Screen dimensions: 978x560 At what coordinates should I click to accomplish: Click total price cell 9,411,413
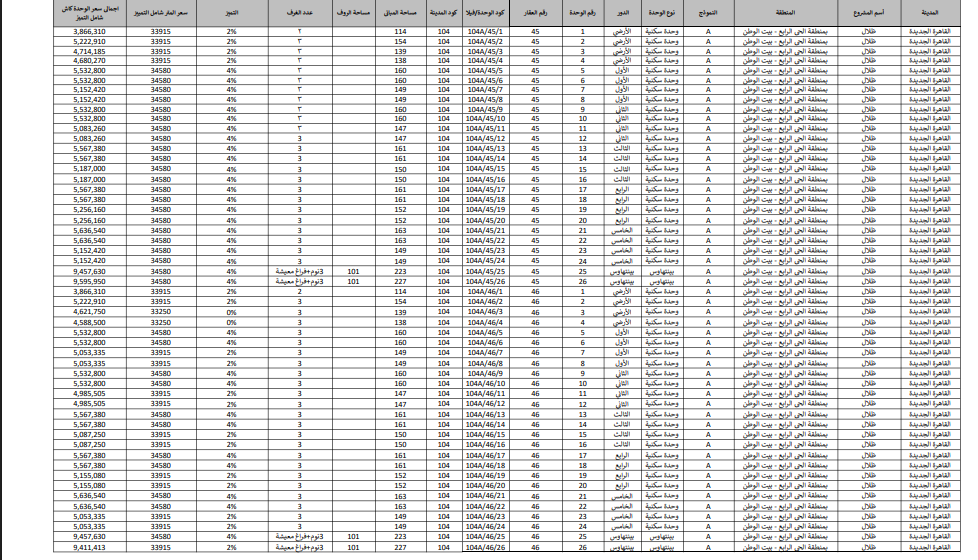pos(89,548)
